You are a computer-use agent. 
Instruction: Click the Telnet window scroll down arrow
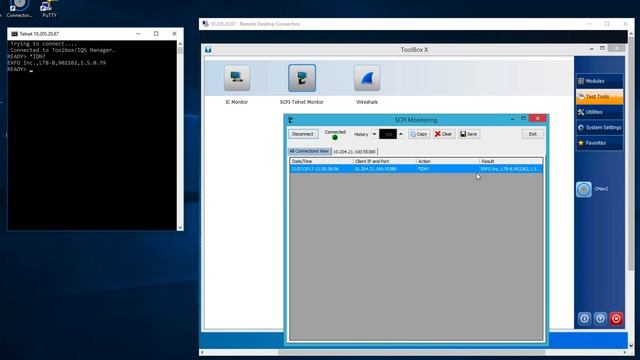(x=180, y=227)
